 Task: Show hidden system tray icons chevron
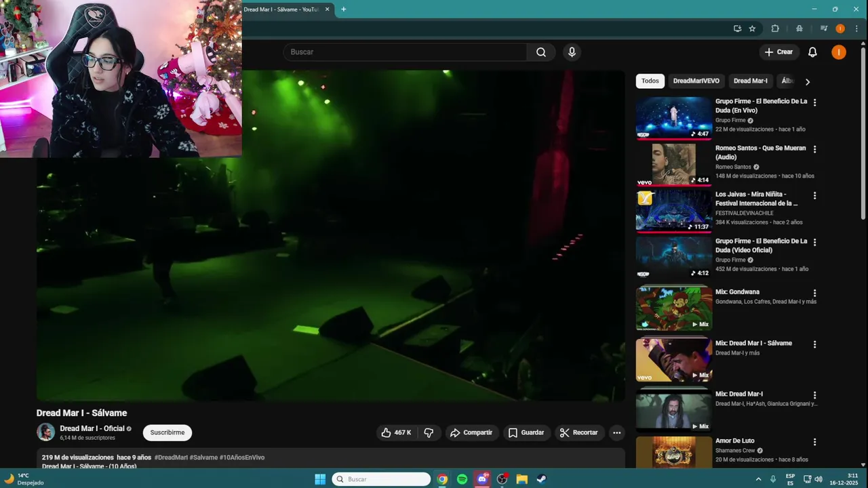pyautogui.click(x=758, y=479)
